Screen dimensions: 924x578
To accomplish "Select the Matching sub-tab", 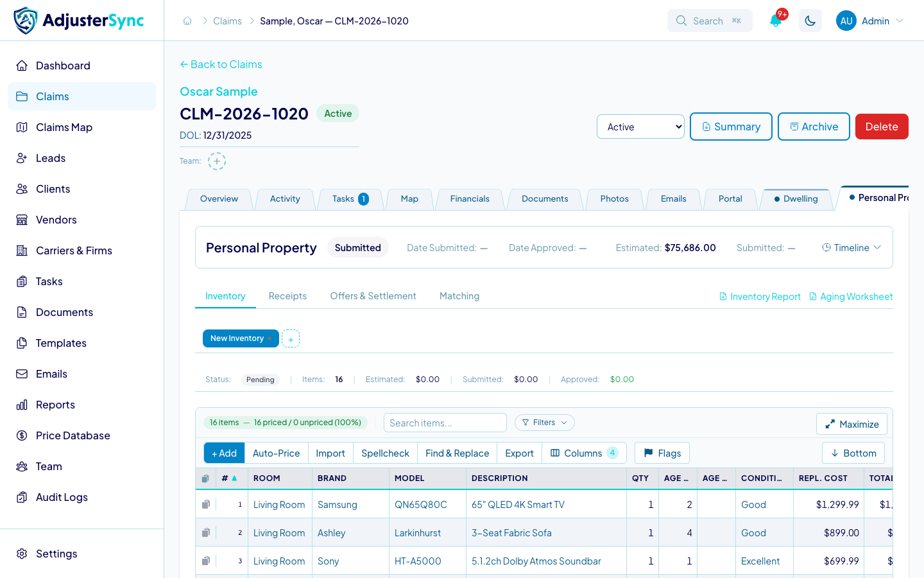I will [x=459, y=296].
